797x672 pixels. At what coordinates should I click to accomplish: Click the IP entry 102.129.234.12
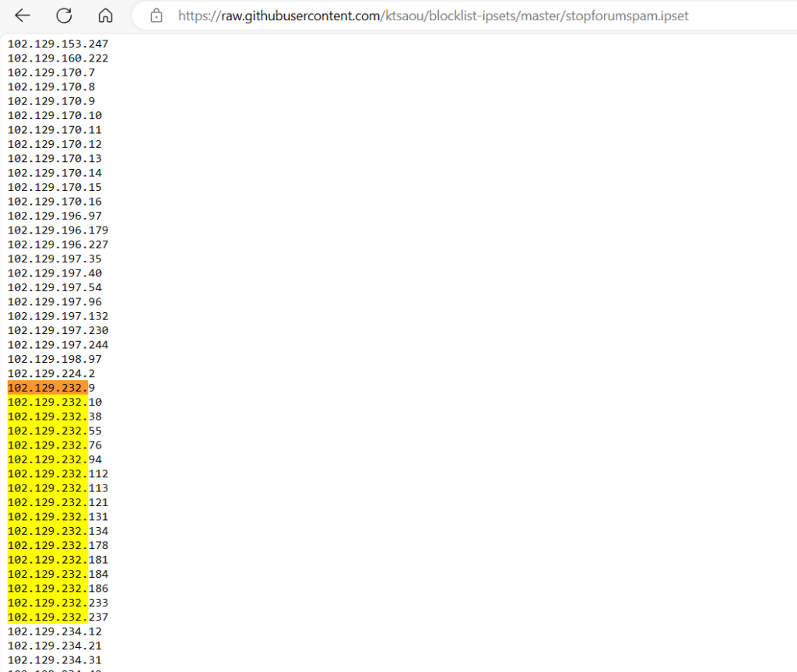point(54,632)
